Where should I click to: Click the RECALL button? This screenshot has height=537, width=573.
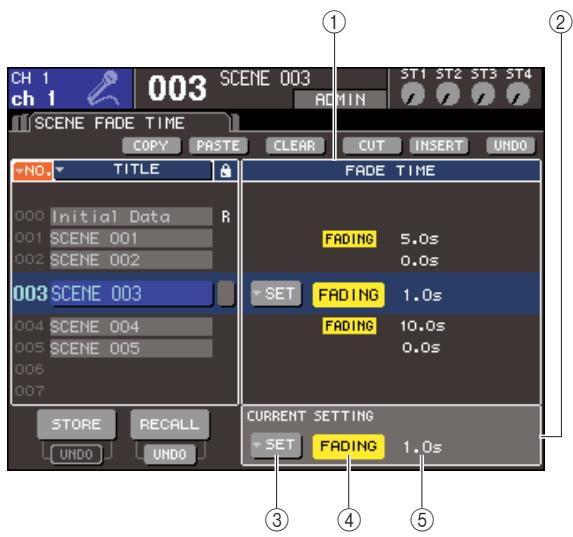pos(170,424)
